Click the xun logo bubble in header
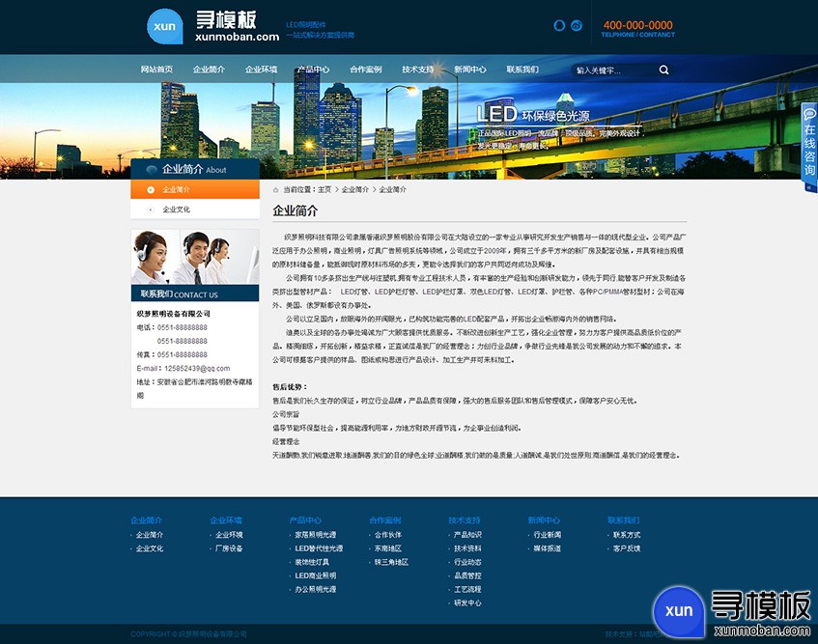 tap(165, 26)
